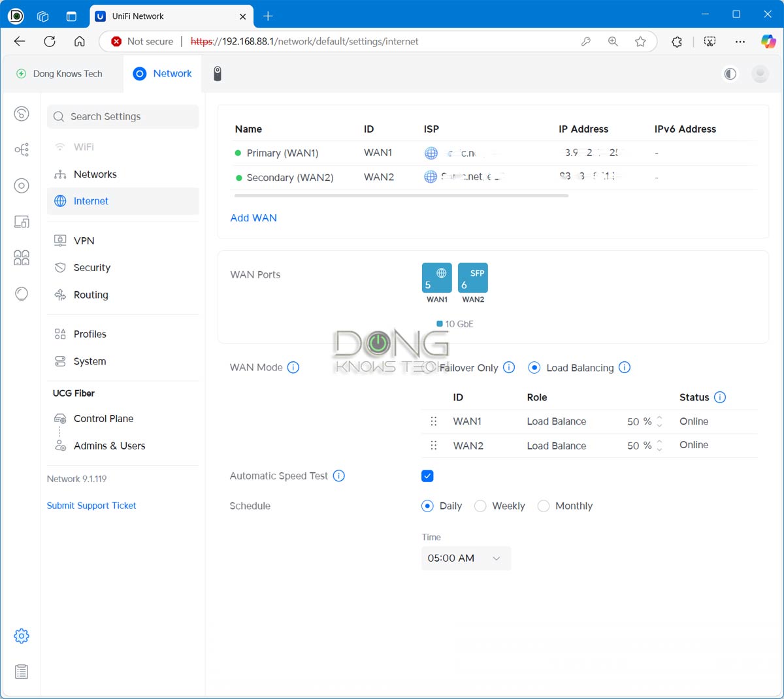Screen dimensions: 784x699
Task: Open the VPN settings section
Action: point(84,240)
